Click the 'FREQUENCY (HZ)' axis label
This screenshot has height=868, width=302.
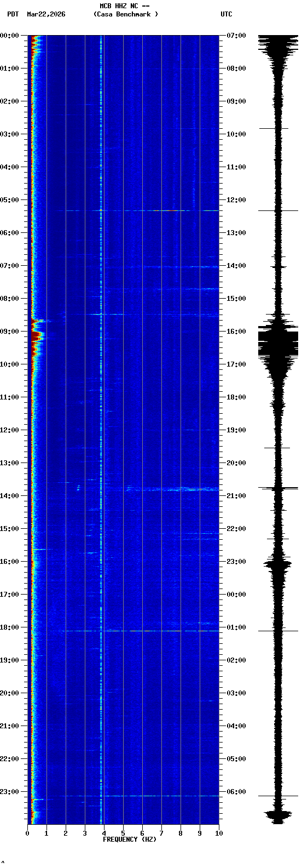pyautogui.click(x=130, y=839)
